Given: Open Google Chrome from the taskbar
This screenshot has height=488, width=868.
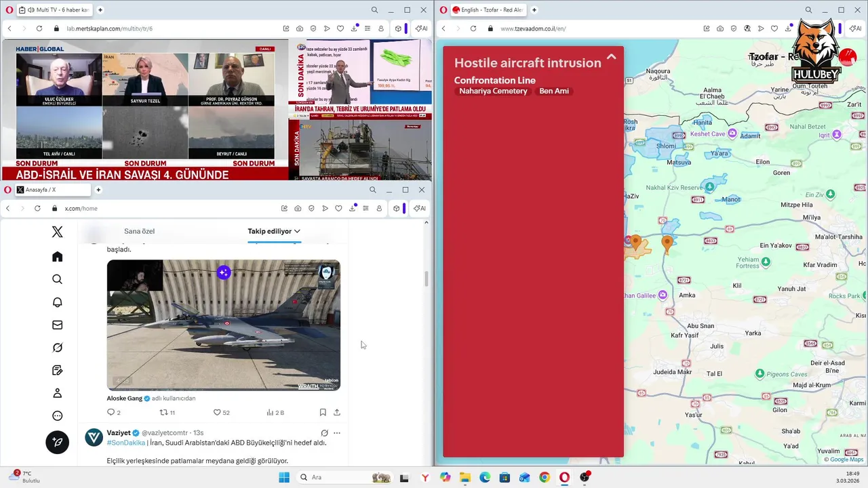Looking at the screenshot, I should [545, 477].
